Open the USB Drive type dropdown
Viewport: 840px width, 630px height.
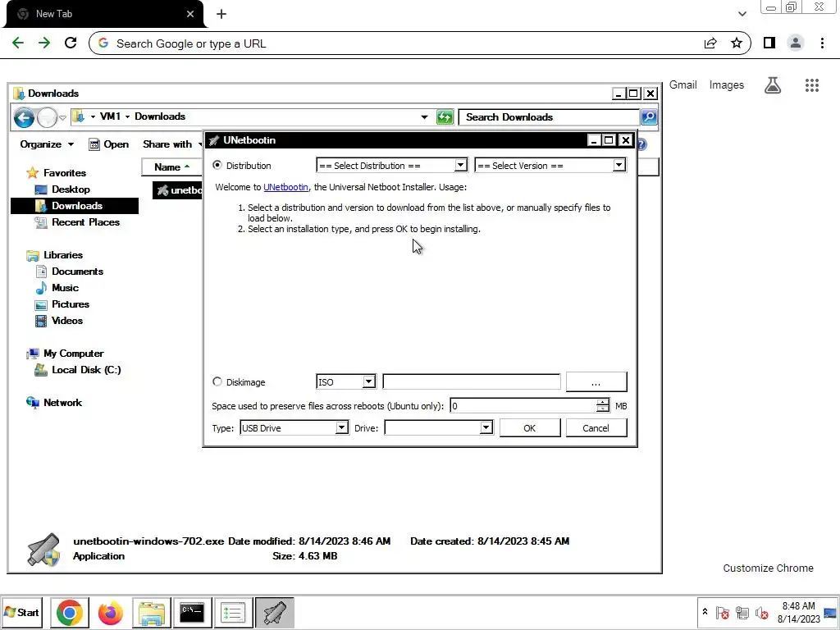(294, 428)
